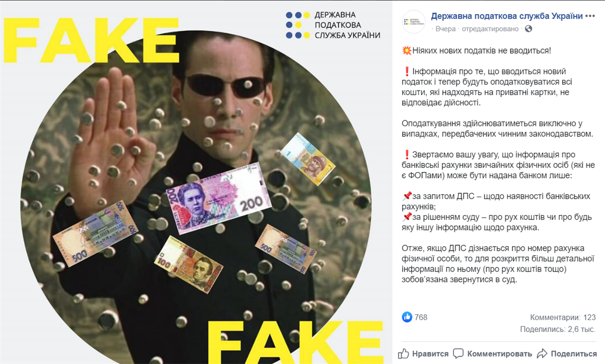Click the share arrow icon

pyautogui.click(x=542, y=354)
